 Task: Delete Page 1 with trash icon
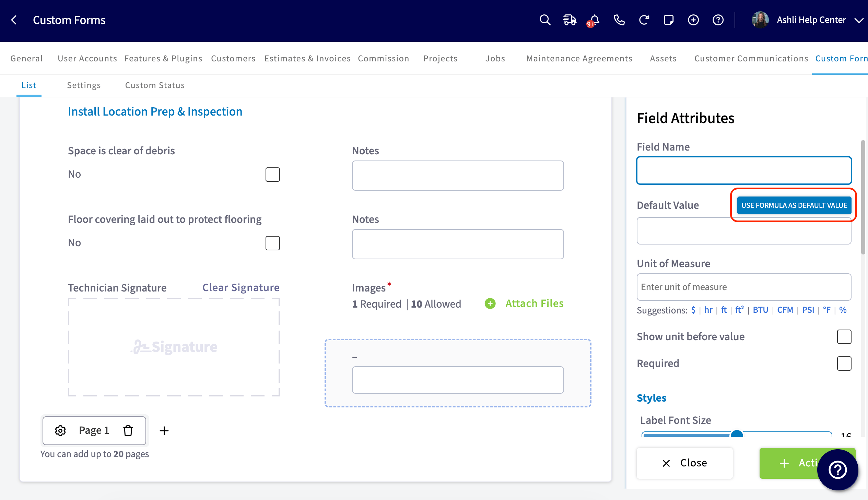[x=128, y=430]
